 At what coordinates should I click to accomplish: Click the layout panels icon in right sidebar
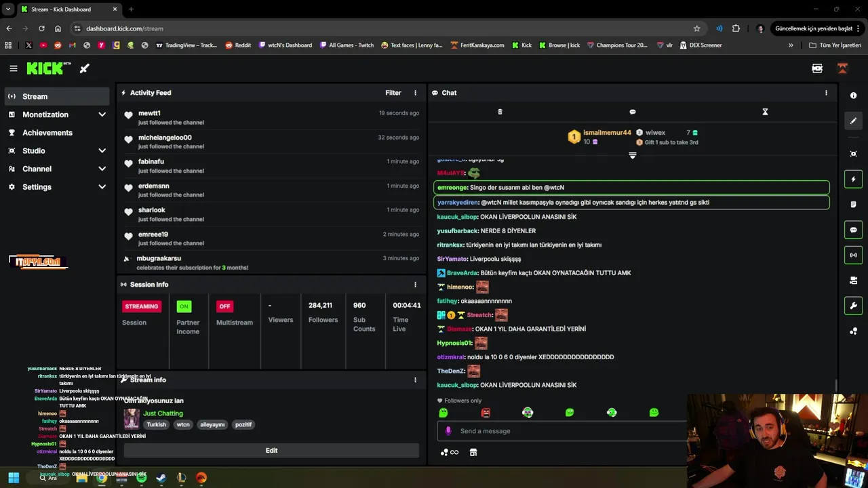853,281
